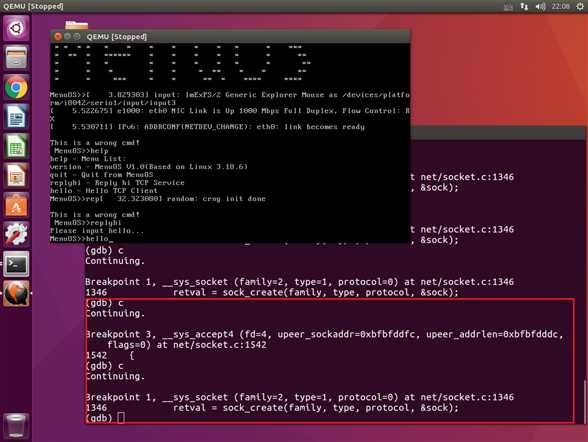Open System Settings wrench-gear icon
The image size is (588, 442).
16,234
